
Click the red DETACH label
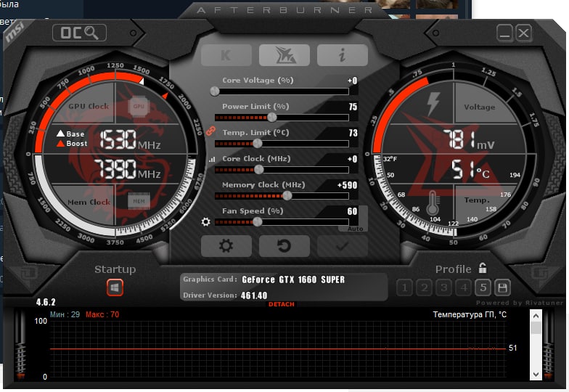(282, 304)
